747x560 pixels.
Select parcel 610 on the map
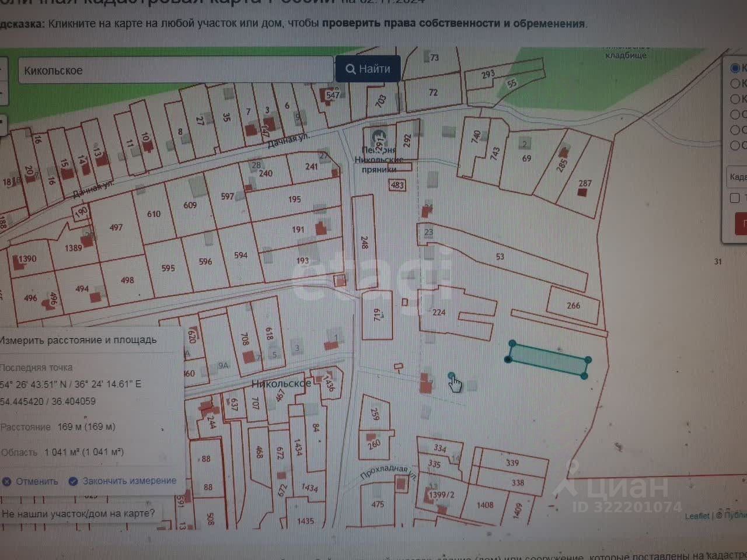153,214
